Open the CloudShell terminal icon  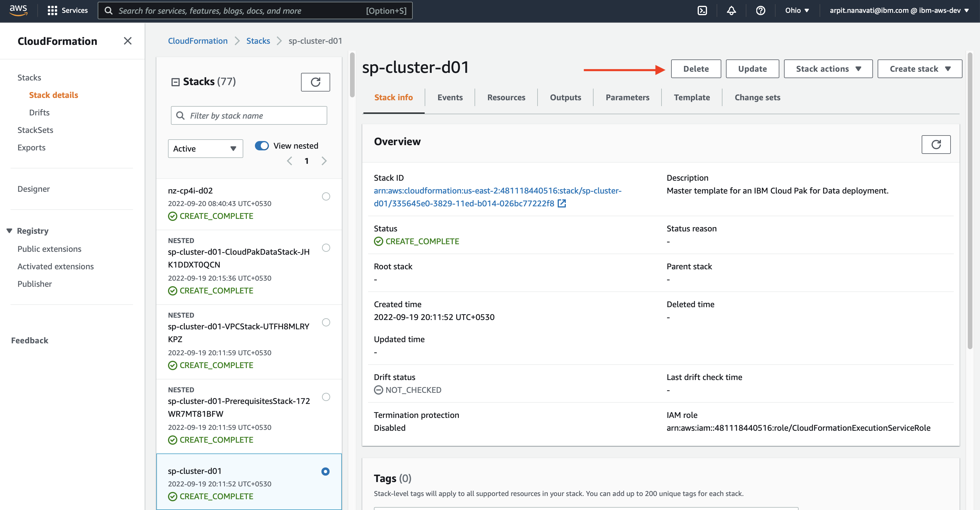click(x=702, y=11)
